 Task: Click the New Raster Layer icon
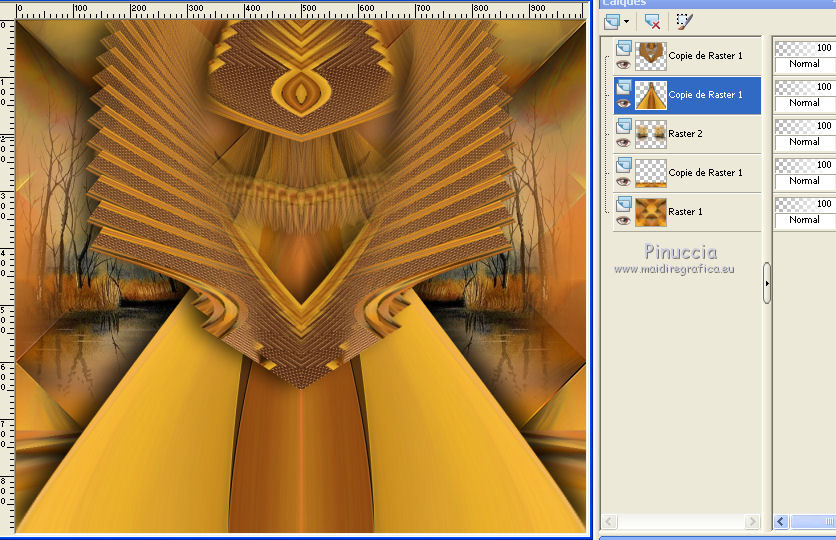point(612,21)
